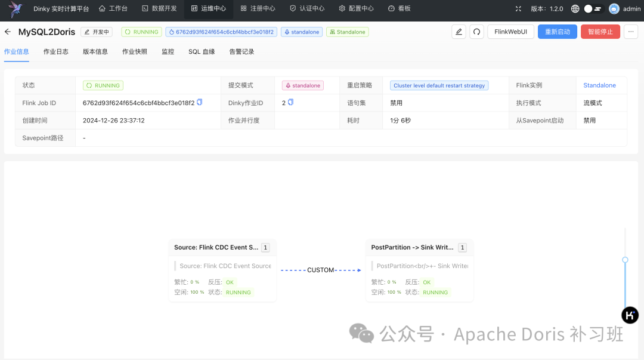The height and width of the screenshot is (360, 644).
Task: Click the admin avatar icon
Action: coord(614,8)
